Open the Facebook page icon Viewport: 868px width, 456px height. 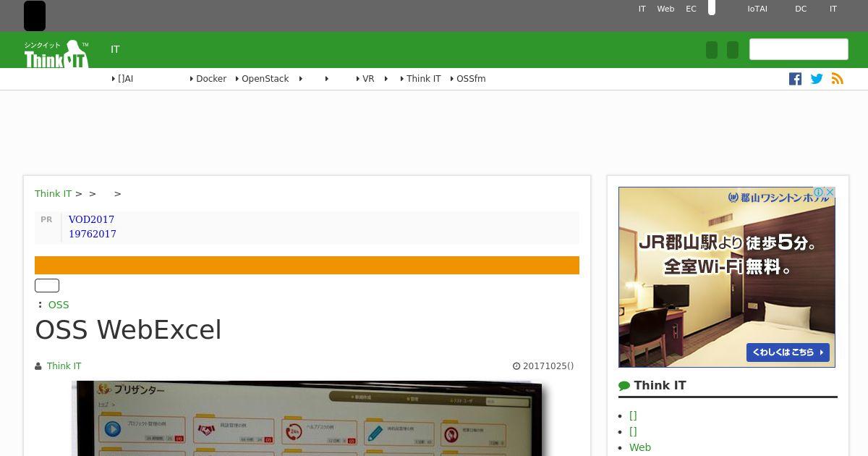point(795,79)
